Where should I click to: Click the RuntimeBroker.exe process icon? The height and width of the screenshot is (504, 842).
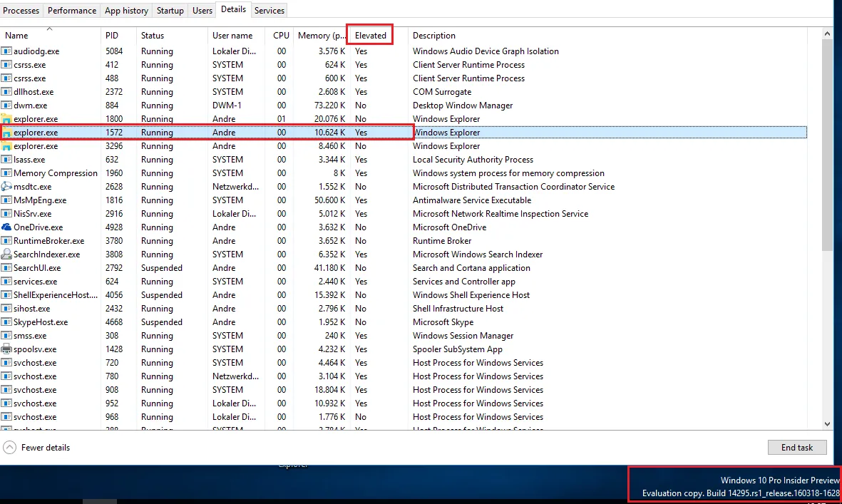coord(6,240)
